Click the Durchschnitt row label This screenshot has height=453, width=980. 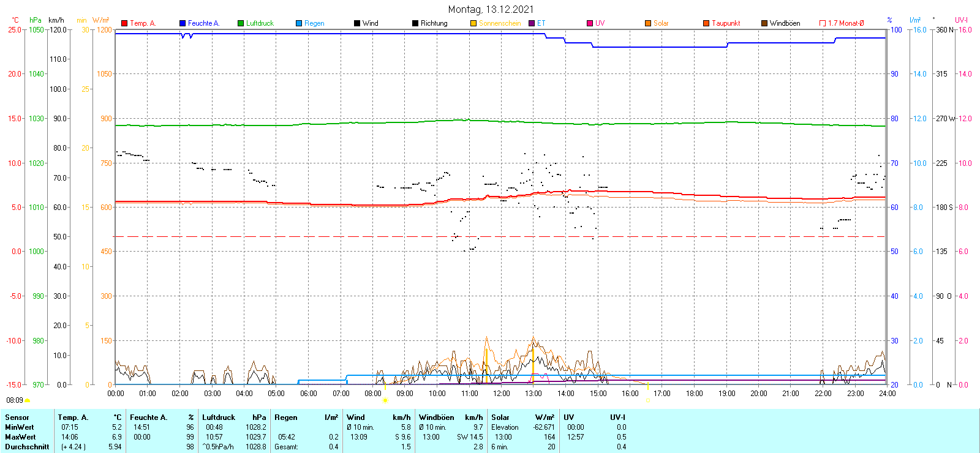(x=27, y=447)
